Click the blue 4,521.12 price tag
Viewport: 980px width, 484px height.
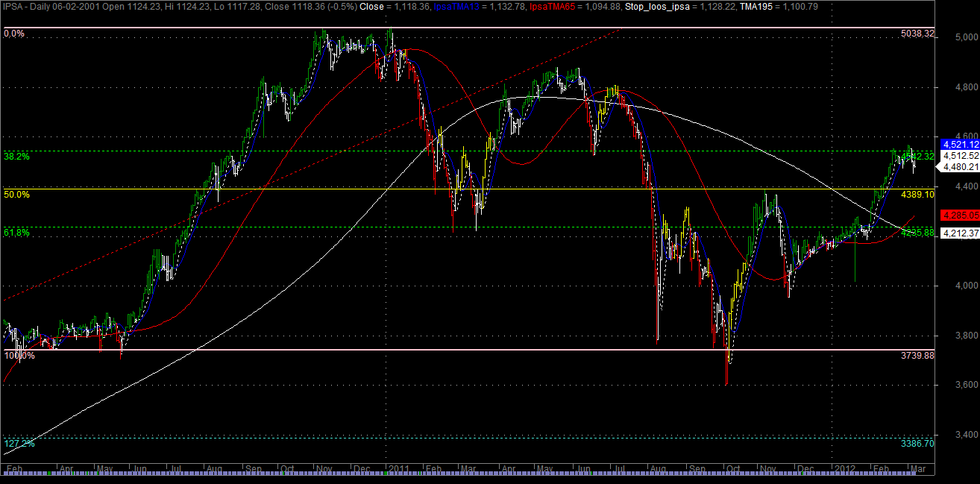[x=961, y=144]
